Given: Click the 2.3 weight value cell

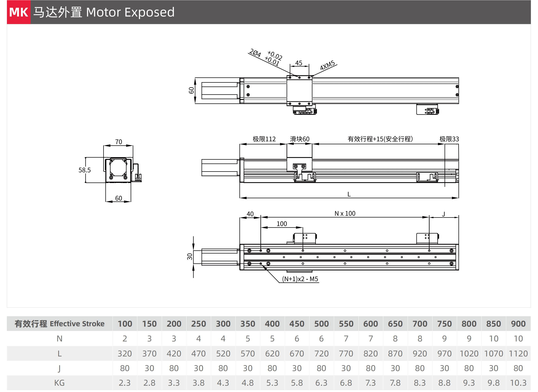Looking at the screenshot, I should (125, 383).
